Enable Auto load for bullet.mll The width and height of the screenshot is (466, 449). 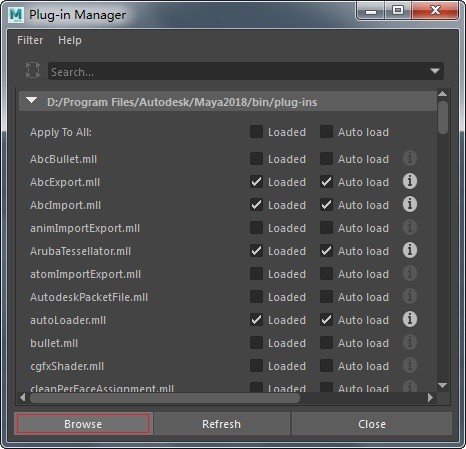tap(326, 343)
